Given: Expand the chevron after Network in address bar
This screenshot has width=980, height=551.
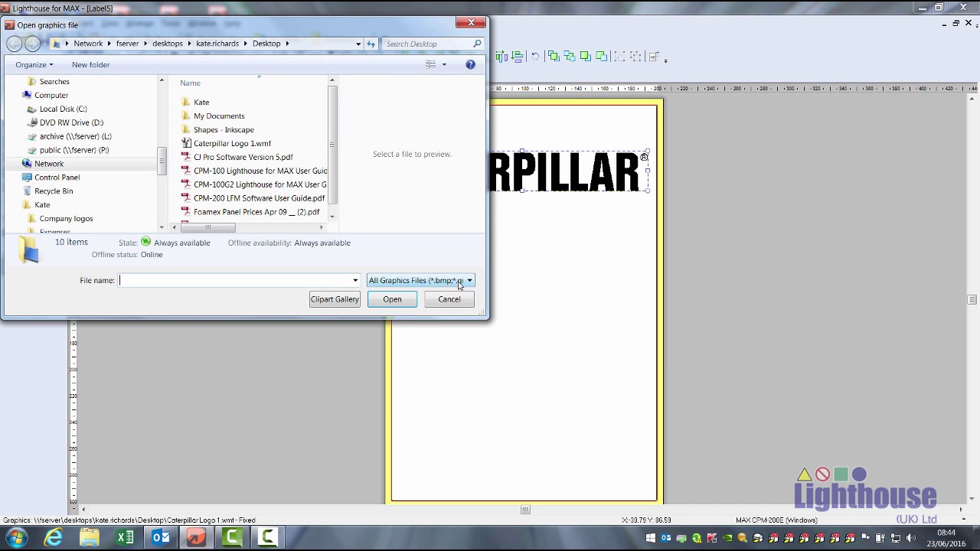Looking at the screenshot, I should tap(109, 44).
